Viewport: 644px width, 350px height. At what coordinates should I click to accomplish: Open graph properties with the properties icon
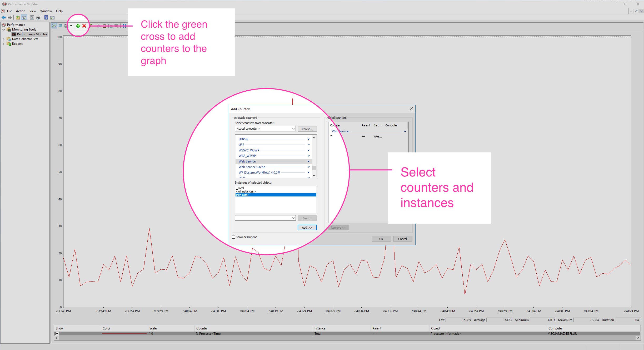tap(110, 26)
